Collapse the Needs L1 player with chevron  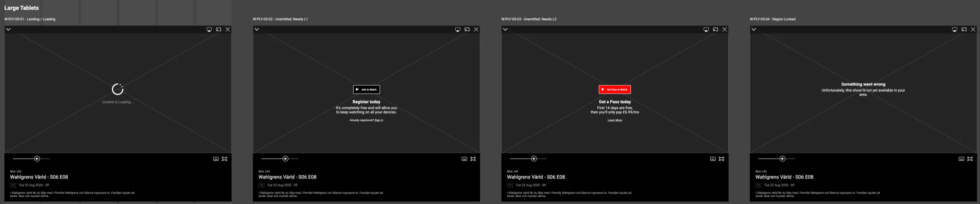click(257, 29)
